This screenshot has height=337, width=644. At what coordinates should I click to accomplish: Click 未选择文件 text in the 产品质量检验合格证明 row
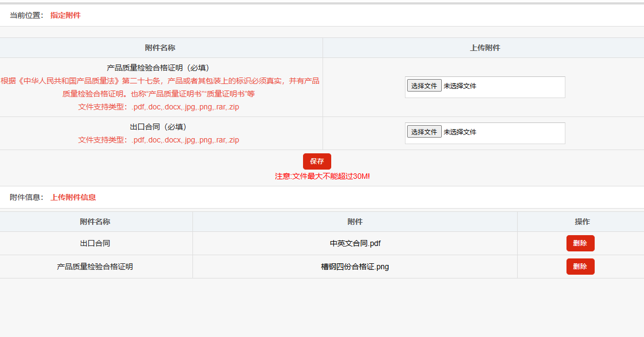(x=460, y=86)
